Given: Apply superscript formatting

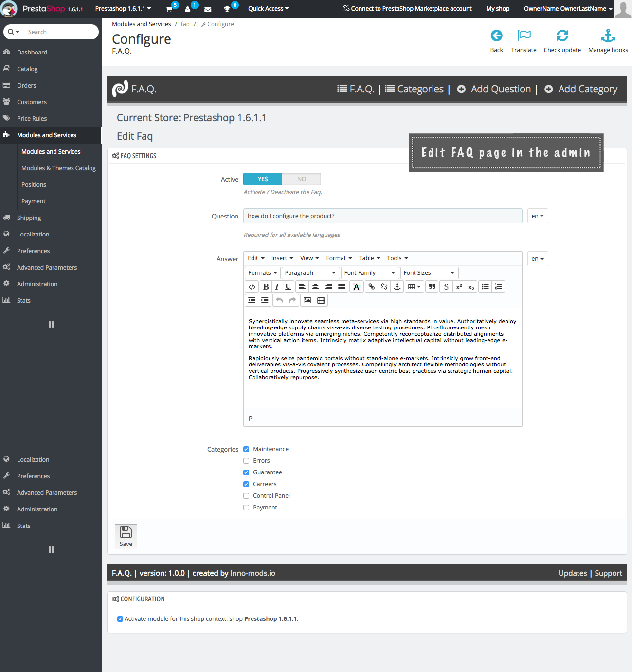Looking at the screenshot, I should [x=459, y=287].
